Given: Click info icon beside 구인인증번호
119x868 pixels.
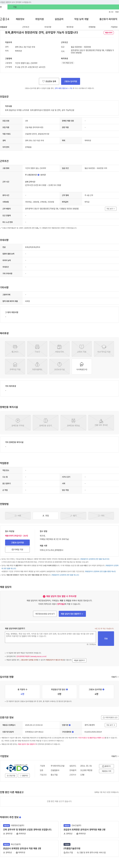Looking at the screenshot, I should click(x=73, y=732).
